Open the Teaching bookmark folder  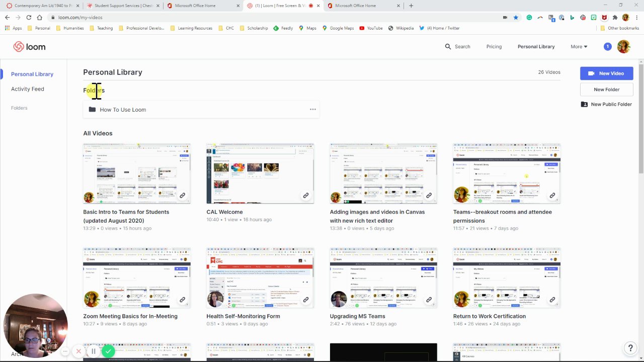point(101,28)
